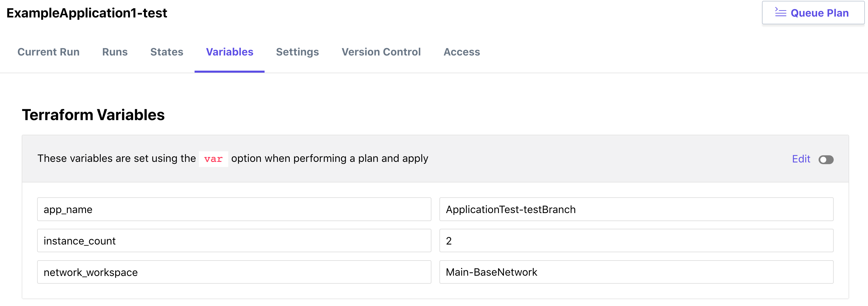868x306 pixels.
Task: Switch to the Runs tab
Action: pos(115,52)
